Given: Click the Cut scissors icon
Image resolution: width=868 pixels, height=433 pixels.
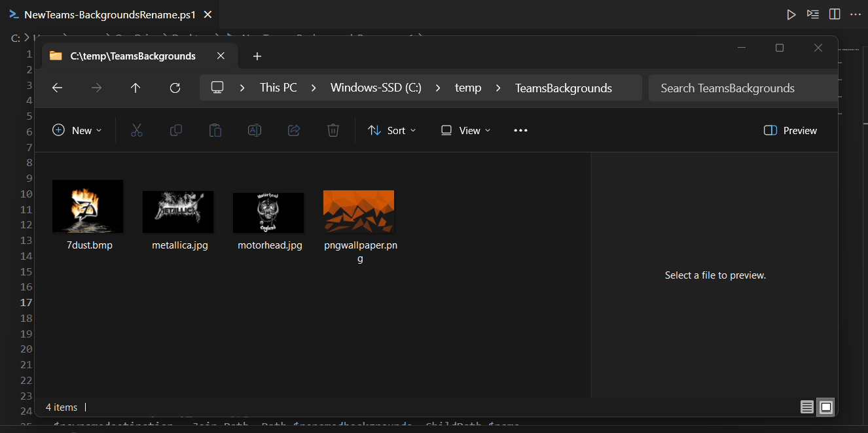Looking at the screenshot, I should pos(136,130).
